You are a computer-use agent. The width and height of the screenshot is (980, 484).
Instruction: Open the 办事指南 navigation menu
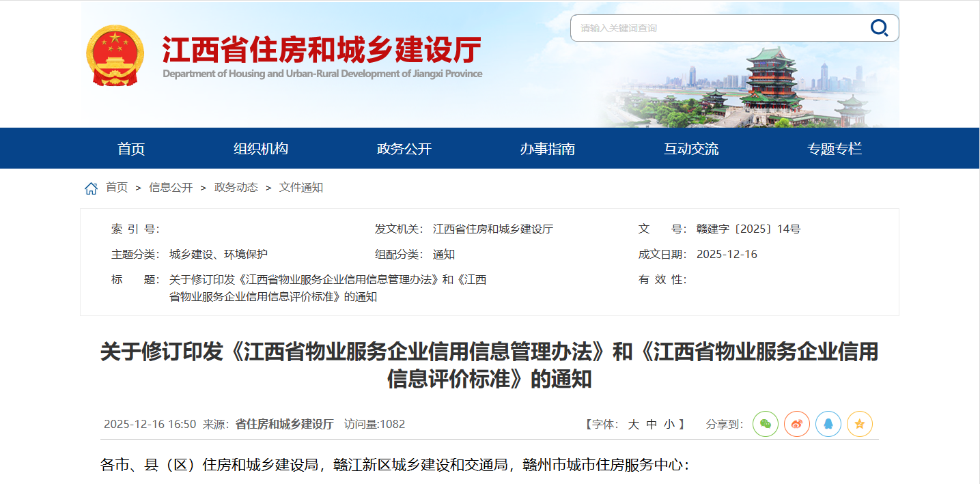click(x=548, y=149)
